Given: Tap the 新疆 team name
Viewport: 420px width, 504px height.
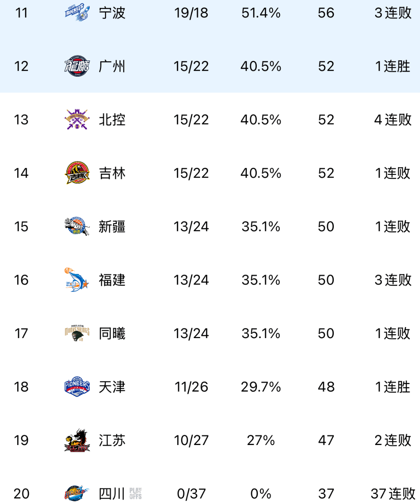Looking at the screenshot, I should pos(112,226).
